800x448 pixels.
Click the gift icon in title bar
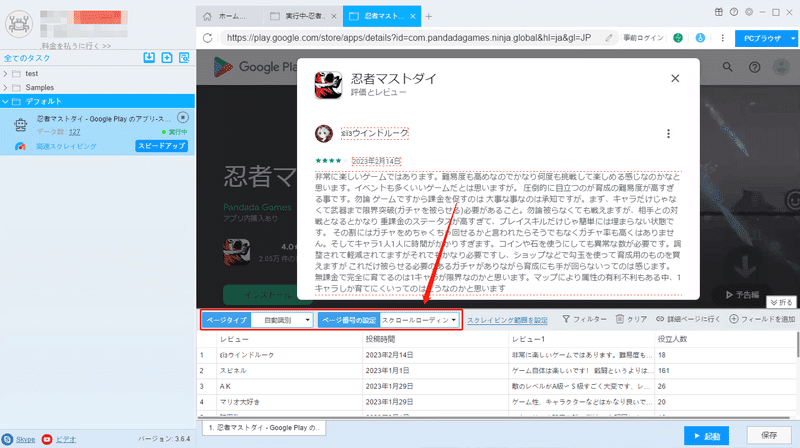click(718, 12)
